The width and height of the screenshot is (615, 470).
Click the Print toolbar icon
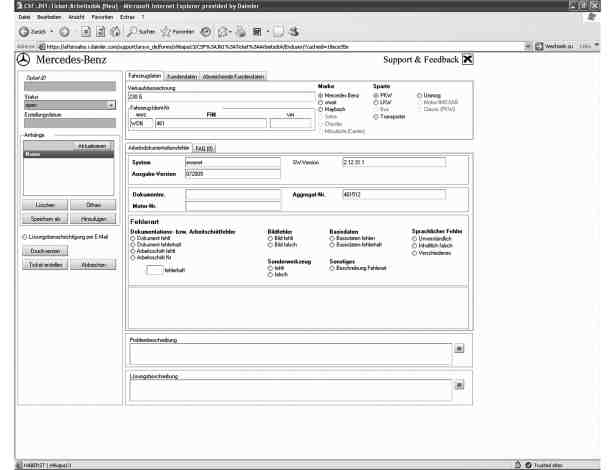click(241, 32)
